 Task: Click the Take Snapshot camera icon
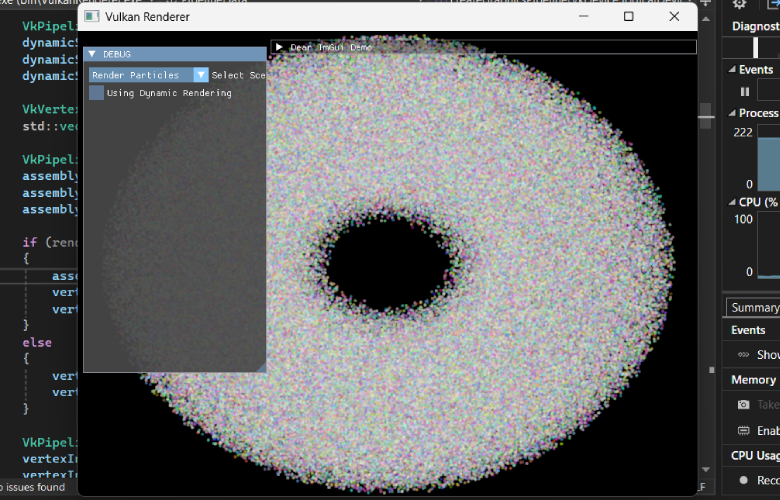point(744,404)
